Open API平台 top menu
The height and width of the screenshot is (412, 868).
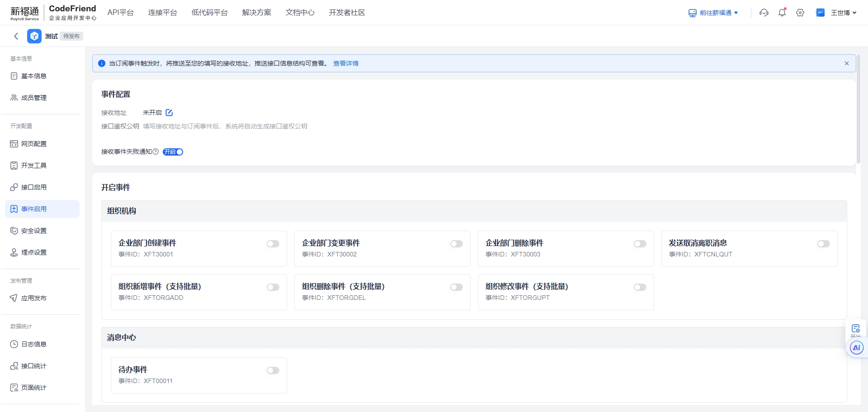tap(121, 13)
